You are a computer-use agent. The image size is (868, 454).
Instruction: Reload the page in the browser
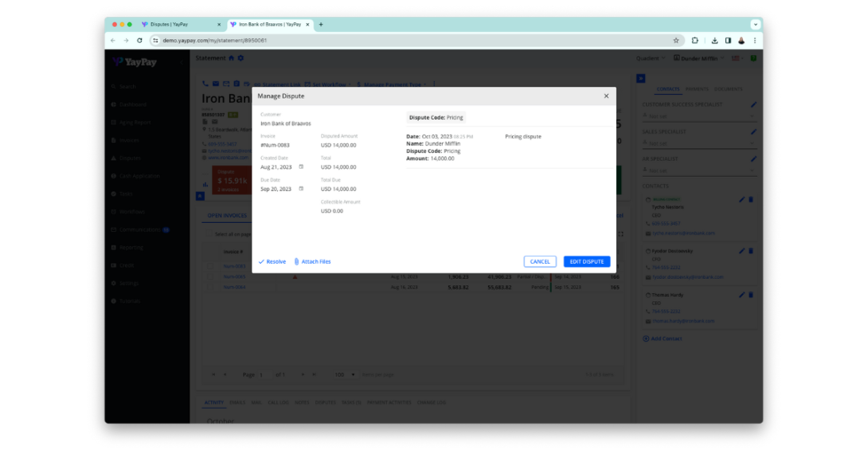pos(140,41)
